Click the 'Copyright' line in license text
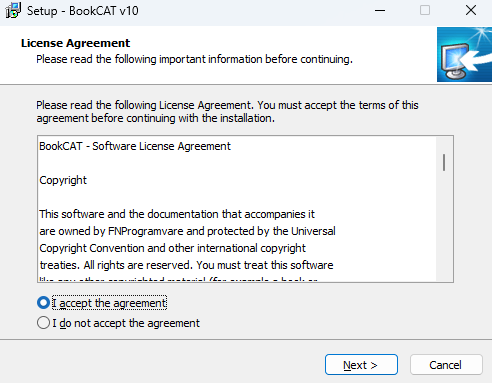 63,180
